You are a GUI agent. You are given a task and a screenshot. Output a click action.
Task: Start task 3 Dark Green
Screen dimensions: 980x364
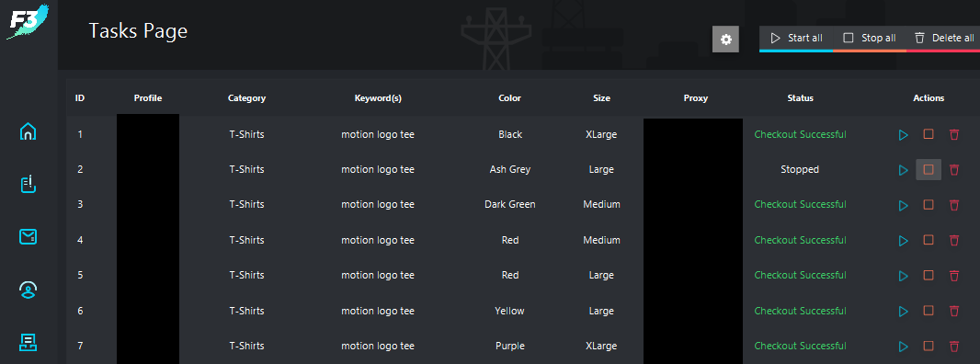[903, 205]
